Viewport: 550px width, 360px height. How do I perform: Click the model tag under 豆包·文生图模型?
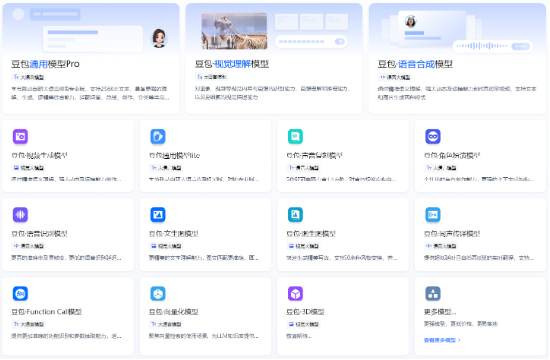pyautogui.click(x=166, y=246)
